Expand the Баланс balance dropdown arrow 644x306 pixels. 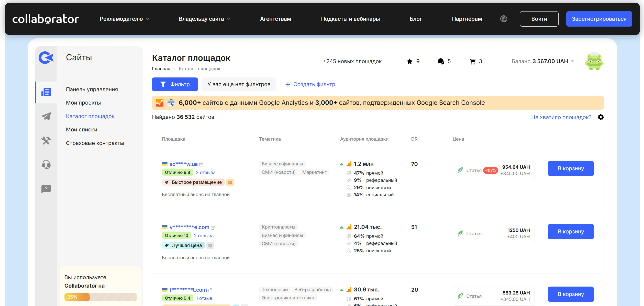pos(572,61)
